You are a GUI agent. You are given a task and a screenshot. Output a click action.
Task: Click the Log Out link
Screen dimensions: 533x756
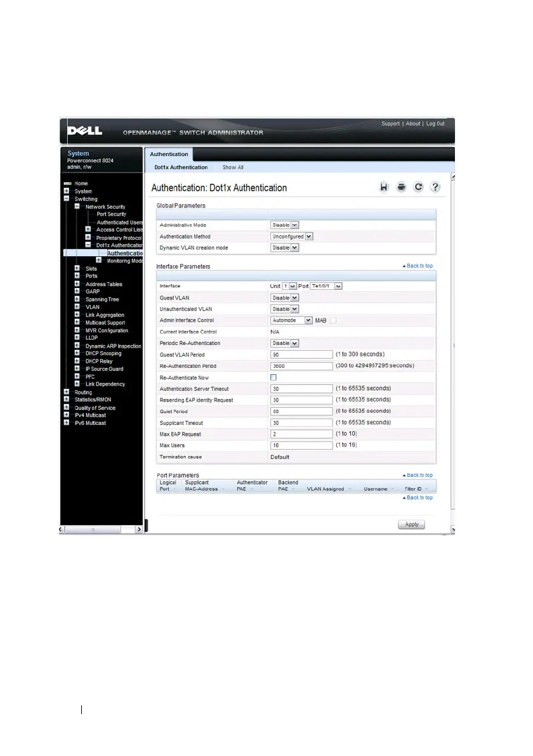point(435,124)
